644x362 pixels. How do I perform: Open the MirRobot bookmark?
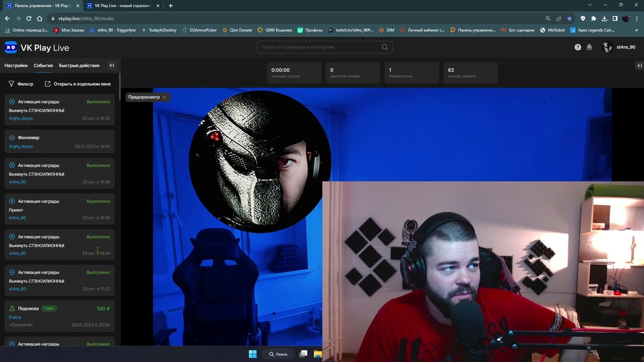pyautogui.click(x=552, y=30)
